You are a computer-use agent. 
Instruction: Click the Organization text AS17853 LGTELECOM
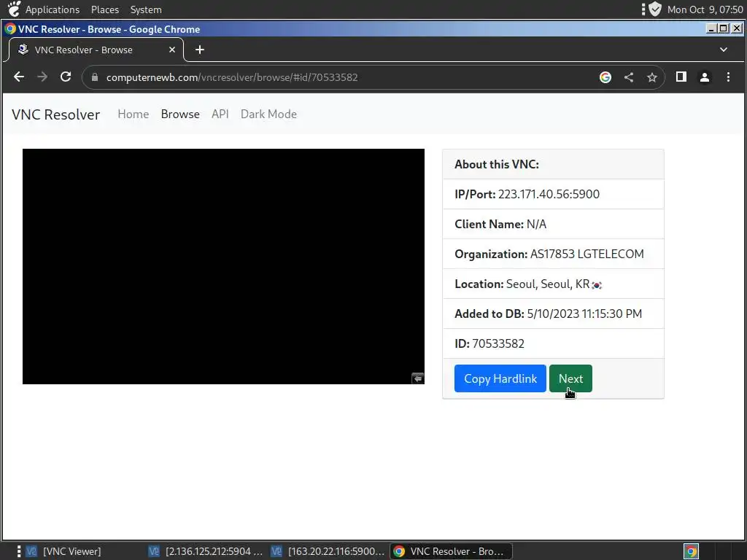point(587,254)
